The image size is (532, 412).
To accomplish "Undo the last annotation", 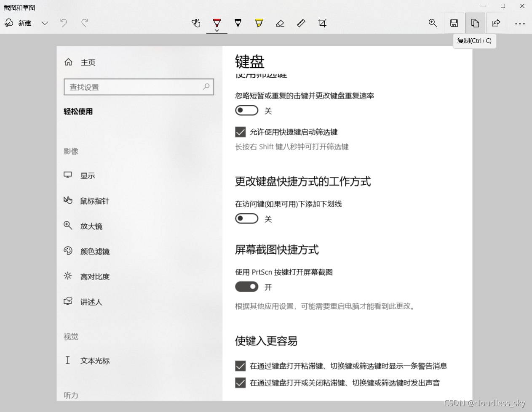I will point(63,23).
